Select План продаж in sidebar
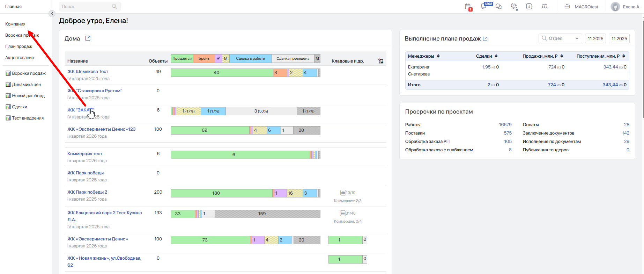This screenshot has width=644, height=274. 18,46
